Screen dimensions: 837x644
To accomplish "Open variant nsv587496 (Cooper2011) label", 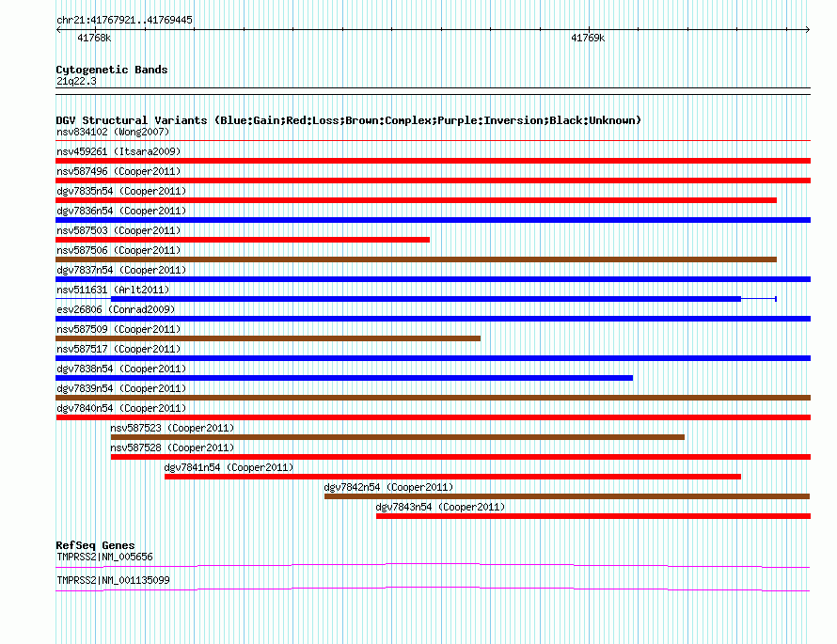I will click(118, 171).
